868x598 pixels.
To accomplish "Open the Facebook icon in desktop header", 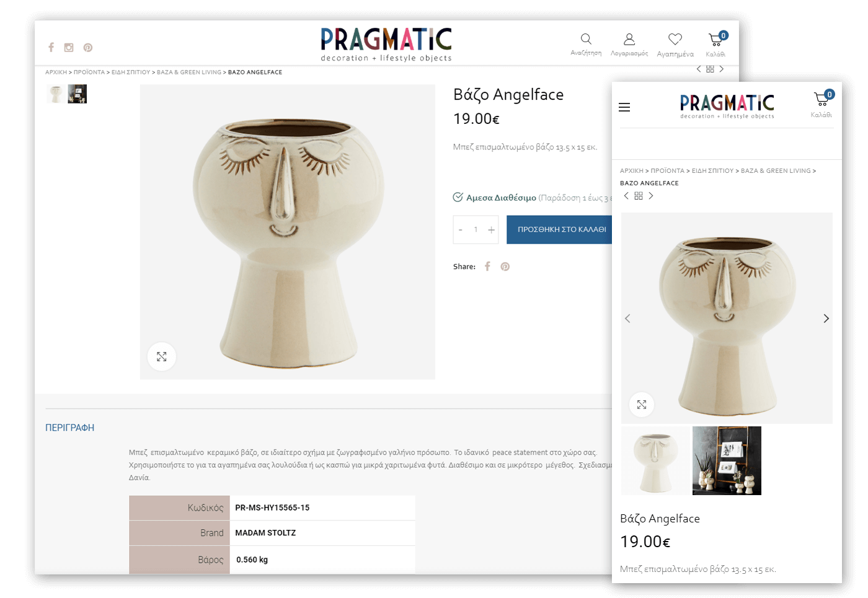I will [51, 47].
